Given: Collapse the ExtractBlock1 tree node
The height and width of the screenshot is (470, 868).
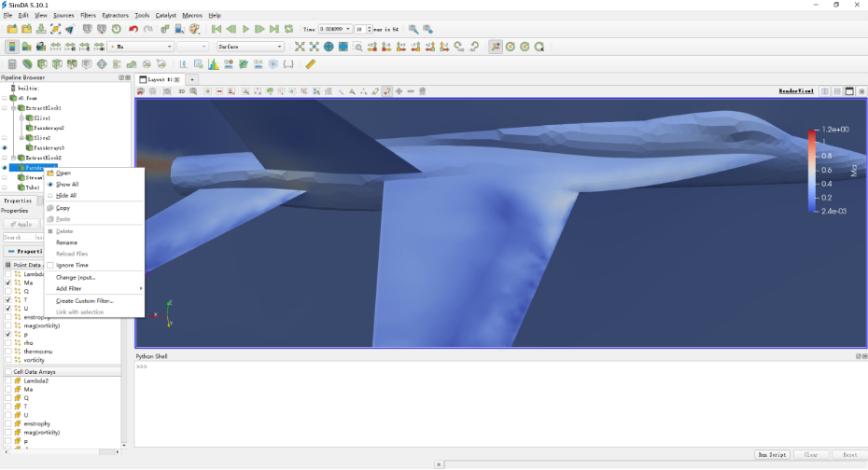Looking at the screenshot, I should [14, 108].
